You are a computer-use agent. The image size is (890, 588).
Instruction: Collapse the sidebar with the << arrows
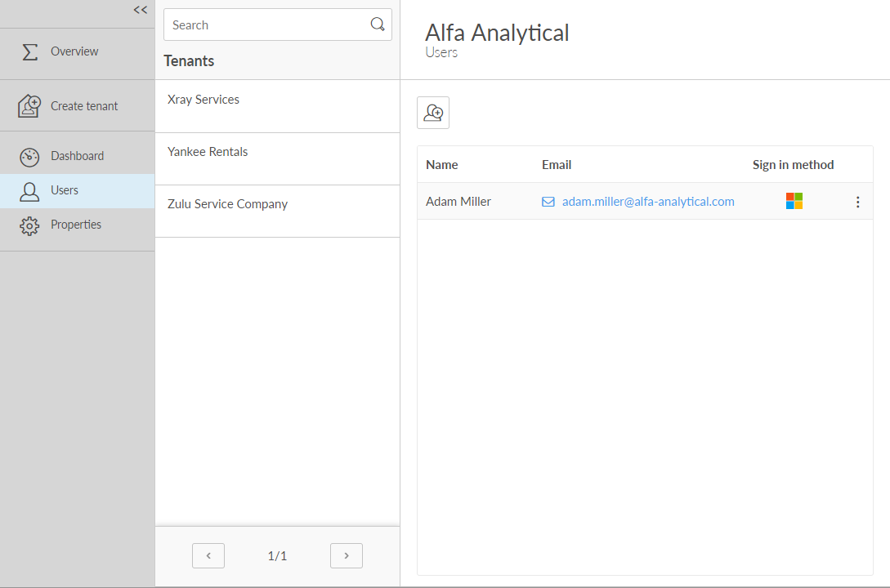141,10
